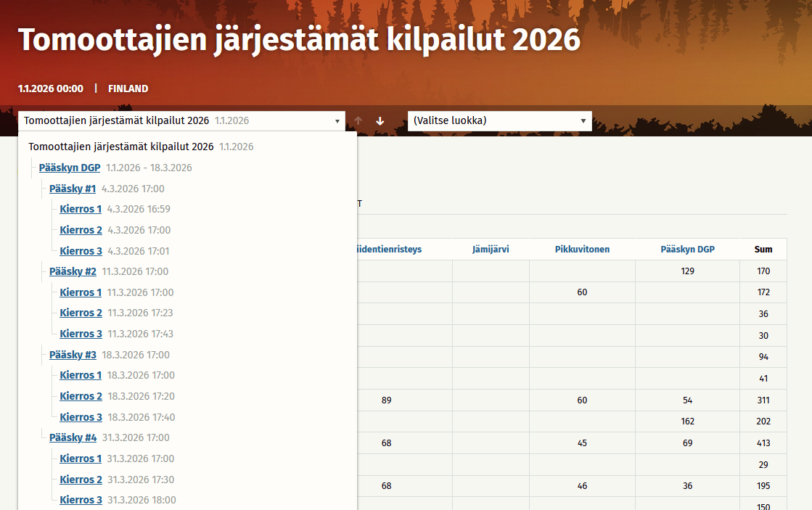Open the Tomoottajien järjestämät kilpailut 2026 dropdown

181,120
